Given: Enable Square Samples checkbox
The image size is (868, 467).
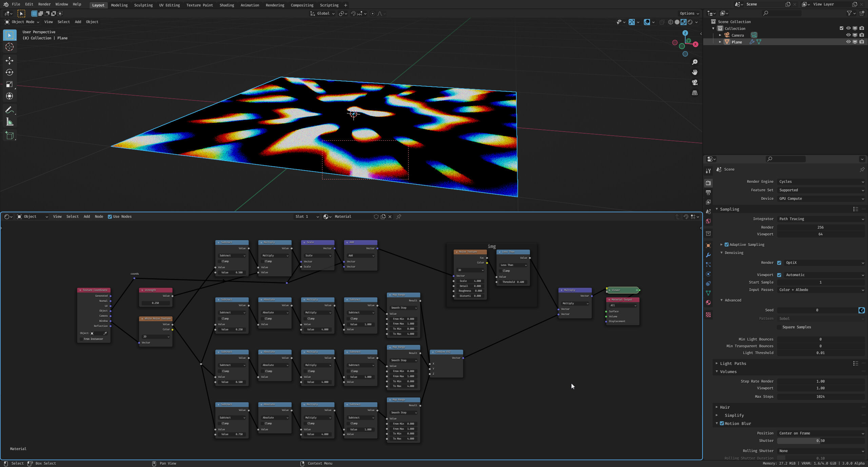Looking at the screenshot, I should click(x=779, y=327).
